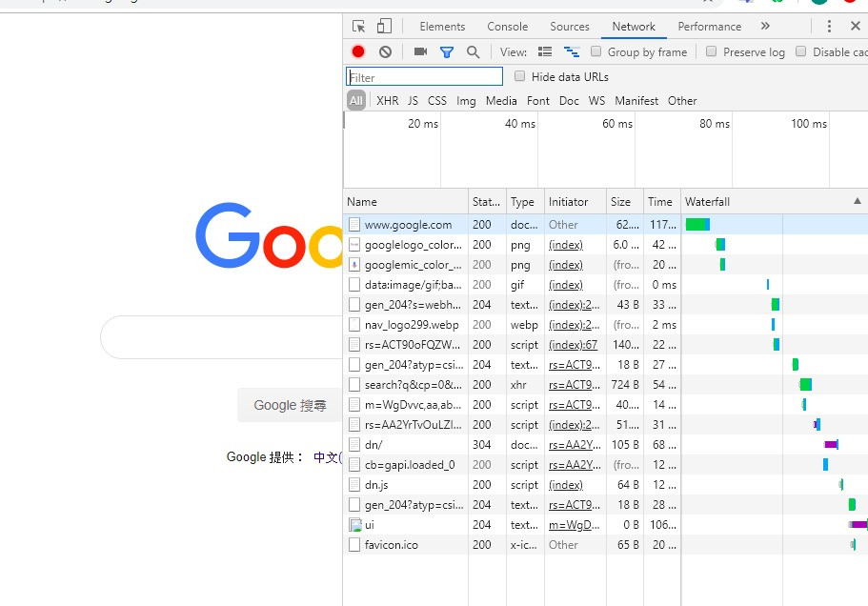Close the DevTools panel

click(x=856, y=26)
